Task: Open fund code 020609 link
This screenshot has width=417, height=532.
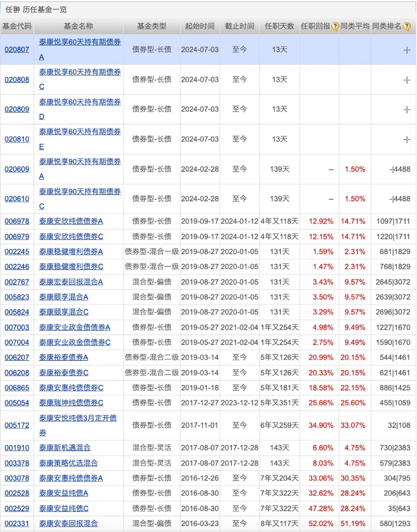Action: coord(17,169)
